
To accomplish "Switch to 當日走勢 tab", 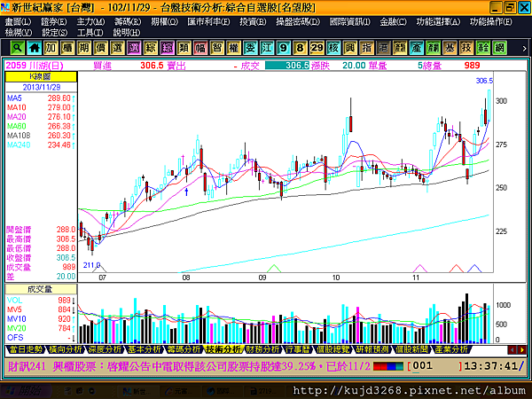I will tap(26, 349).
